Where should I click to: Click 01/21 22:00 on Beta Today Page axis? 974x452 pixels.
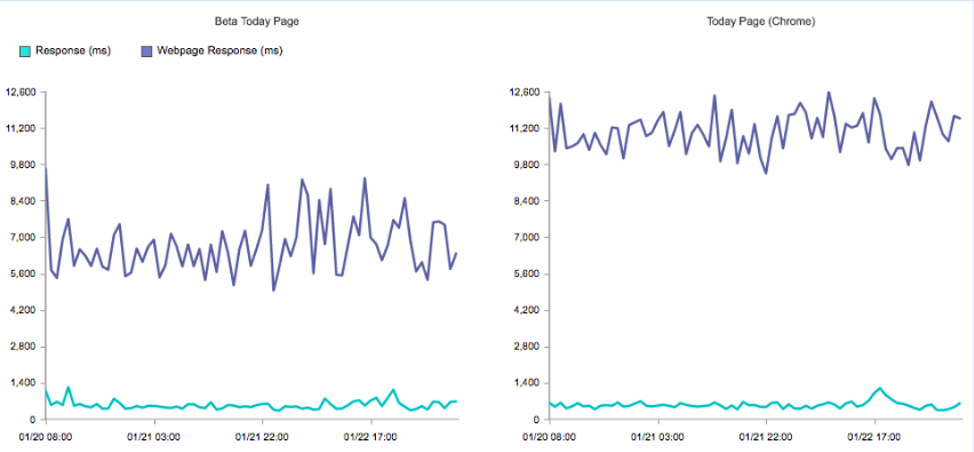click(x=262, y=436)
